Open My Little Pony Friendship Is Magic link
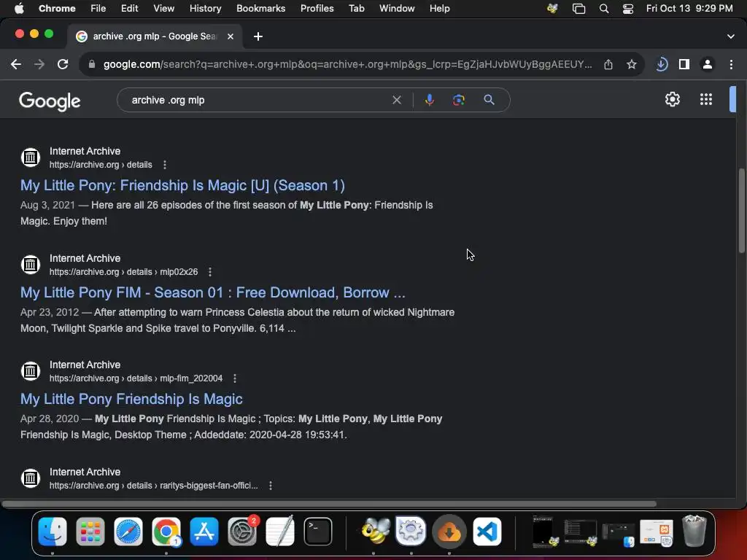The image size is (747, 560). click(x=131, y=399)
